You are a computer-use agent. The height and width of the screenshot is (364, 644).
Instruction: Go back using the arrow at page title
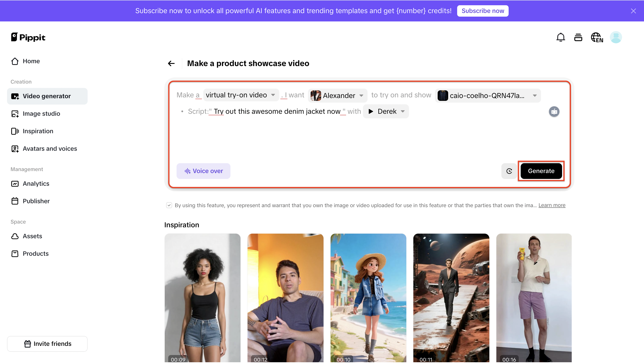tap(171, 63)
